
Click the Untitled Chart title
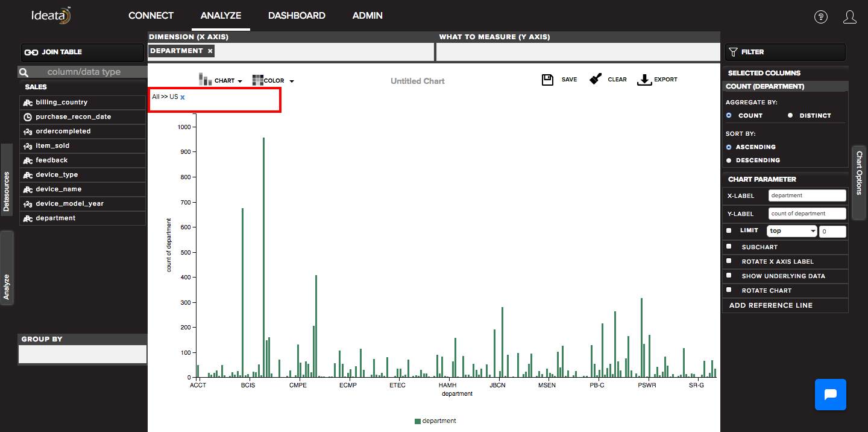click(x=418, y=81)
